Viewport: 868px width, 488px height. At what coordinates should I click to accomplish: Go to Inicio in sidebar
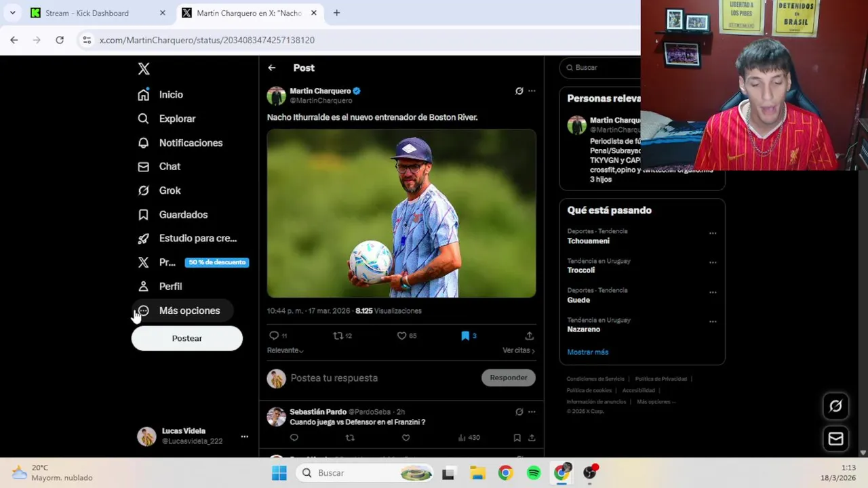pos(161,95)
